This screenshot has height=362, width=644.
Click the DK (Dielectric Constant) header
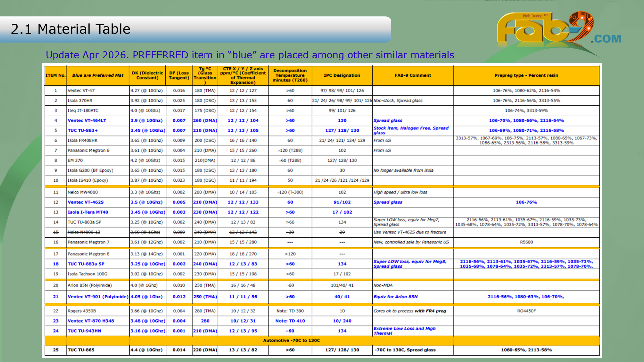click(x=147, y=75)
